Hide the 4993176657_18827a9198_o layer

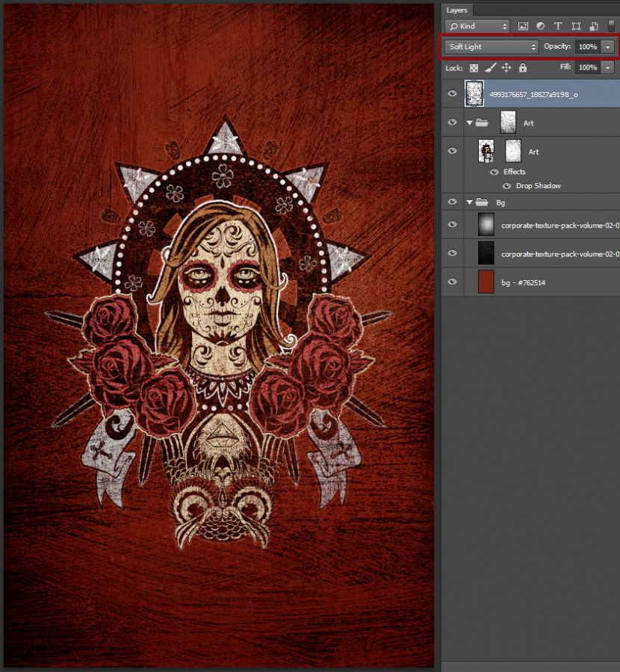point(452,93)
